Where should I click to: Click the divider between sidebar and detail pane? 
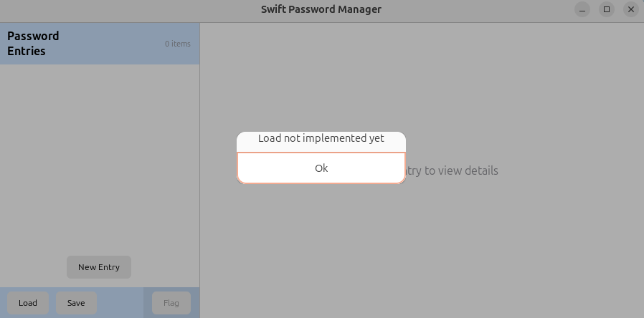pos(200,170)
